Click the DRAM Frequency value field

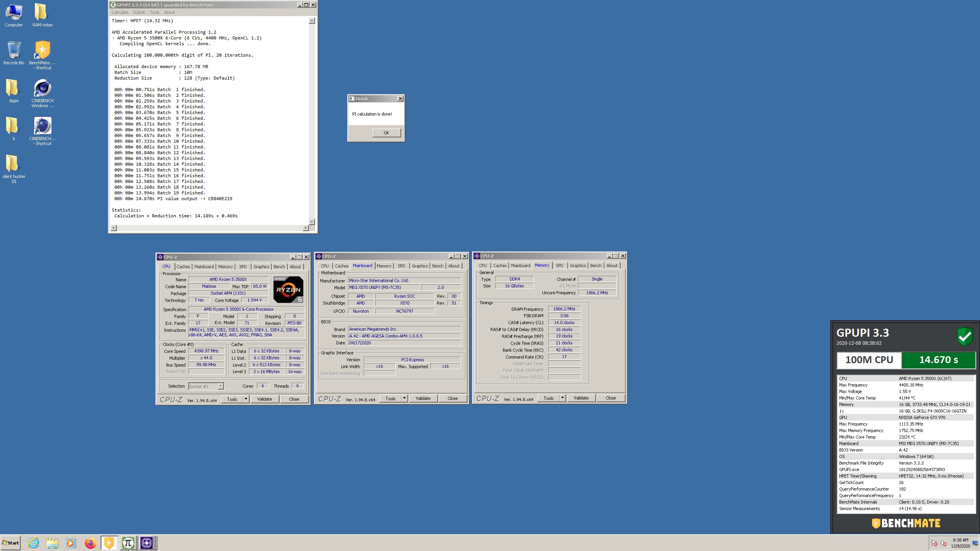click(564, 309)
